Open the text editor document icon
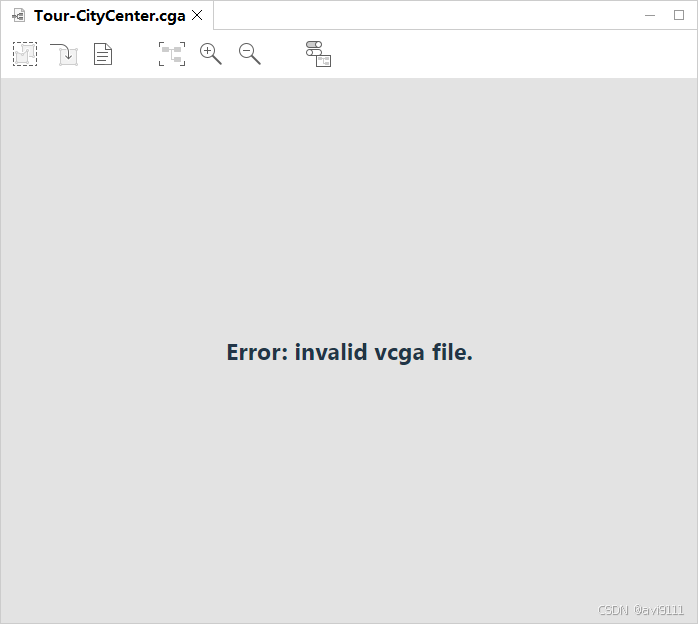Viewport: 698px width, 624px height. pyautogui.click(x=103, y=54)
